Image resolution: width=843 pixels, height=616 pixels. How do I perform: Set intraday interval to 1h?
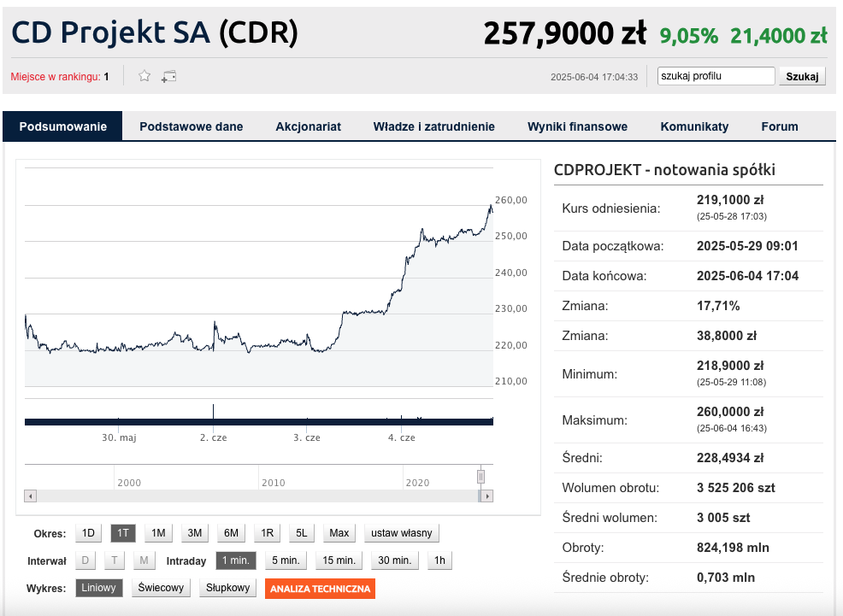[439, 560]
